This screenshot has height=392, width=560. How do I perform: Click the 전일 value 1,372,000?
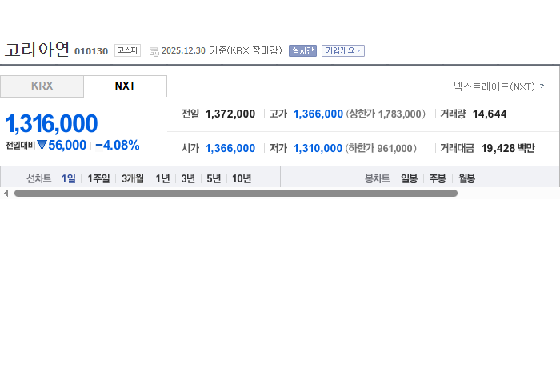click(x=230, y=114)
